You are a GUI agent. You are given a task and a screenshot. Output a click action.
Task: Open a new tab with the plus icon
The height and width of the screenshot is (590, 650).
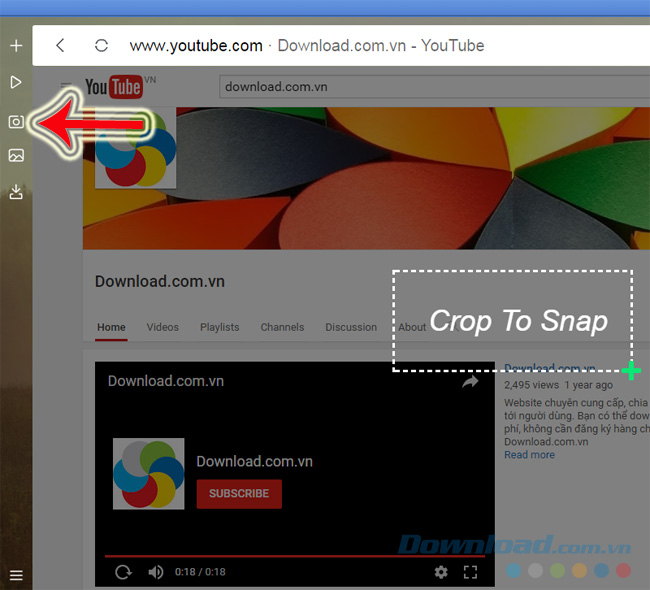[x=16, y=46]
